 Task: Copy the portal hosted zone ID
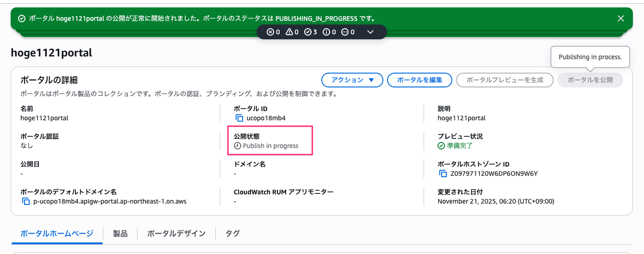(443, 174)
